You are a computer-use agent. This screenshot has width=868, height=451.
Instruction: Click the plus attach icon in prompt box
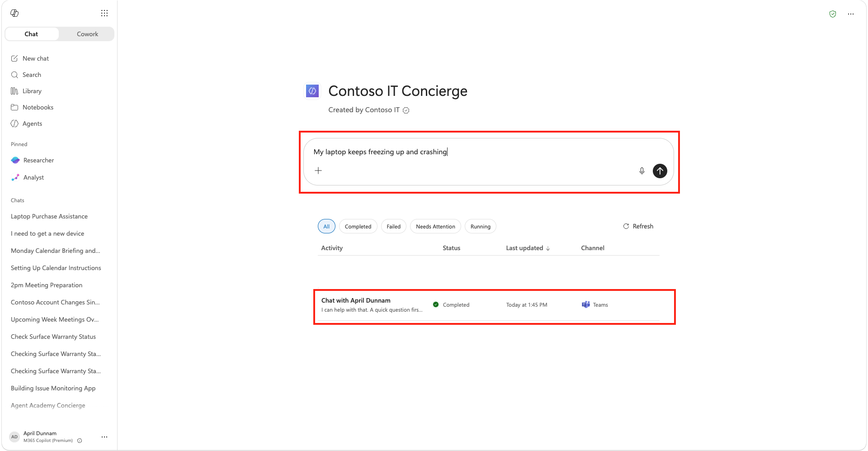(318, 171)
